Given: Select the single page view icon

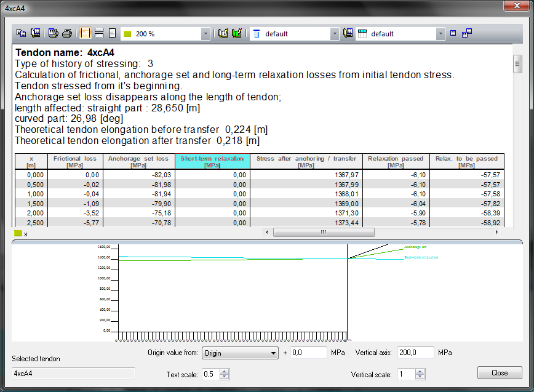Looking at the screenshot, I should coord(112,33).
